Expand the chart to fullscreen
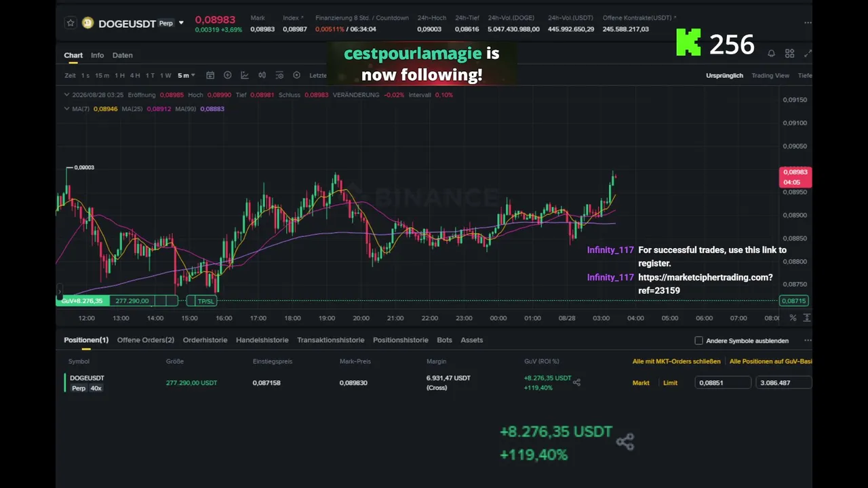The image size is (868, 488). tap(808, 54)
